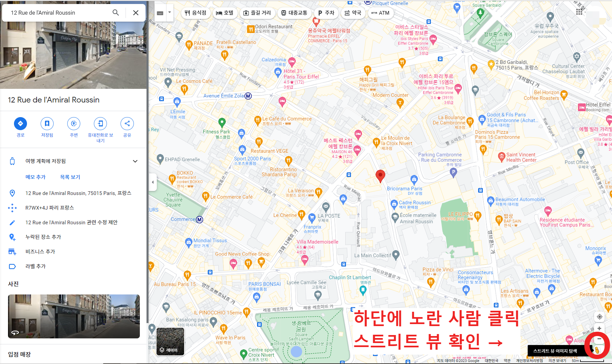Click 라벨 추가 option
Viewport: 612px width, 364px height.
coord(73,266)
